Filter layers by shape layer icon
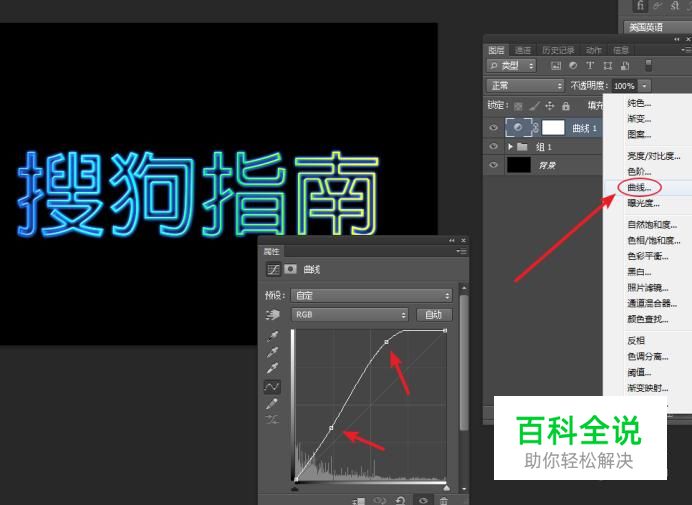This screenshot has width=692, height=505. (x=607, y=66)
